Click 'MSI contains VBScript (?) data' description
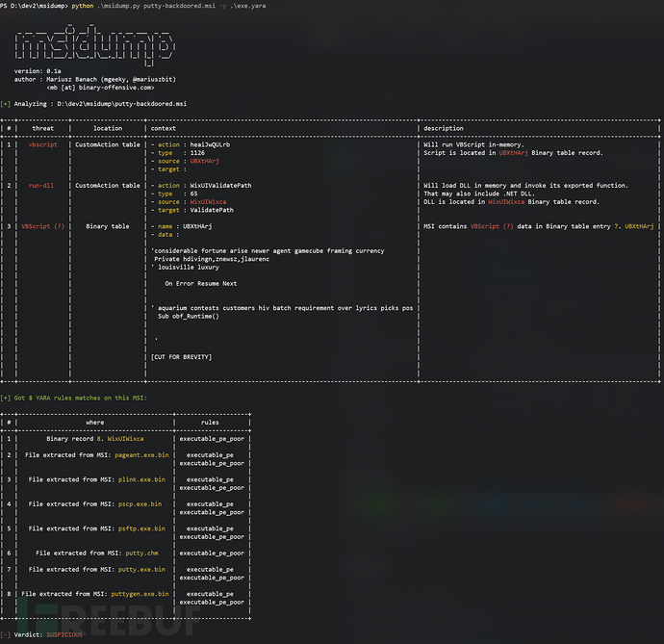 (x=539, y=226)
